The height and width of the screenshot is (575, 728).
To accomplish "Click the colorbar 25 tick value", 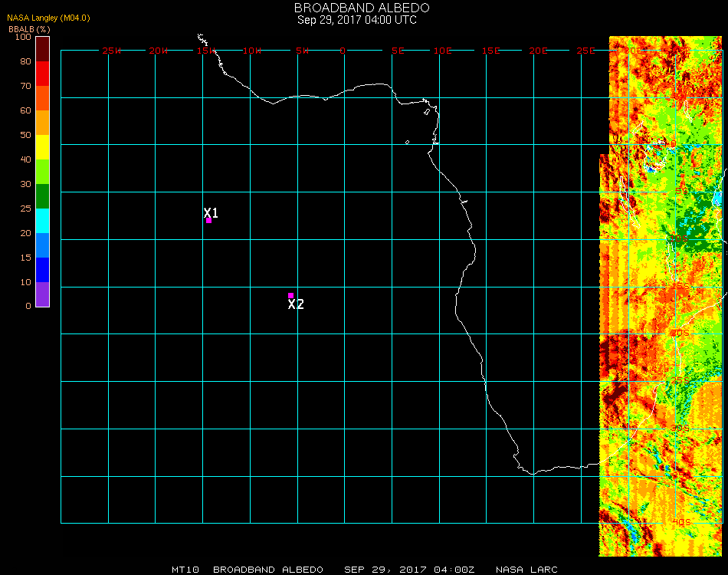I will (25, 209).
